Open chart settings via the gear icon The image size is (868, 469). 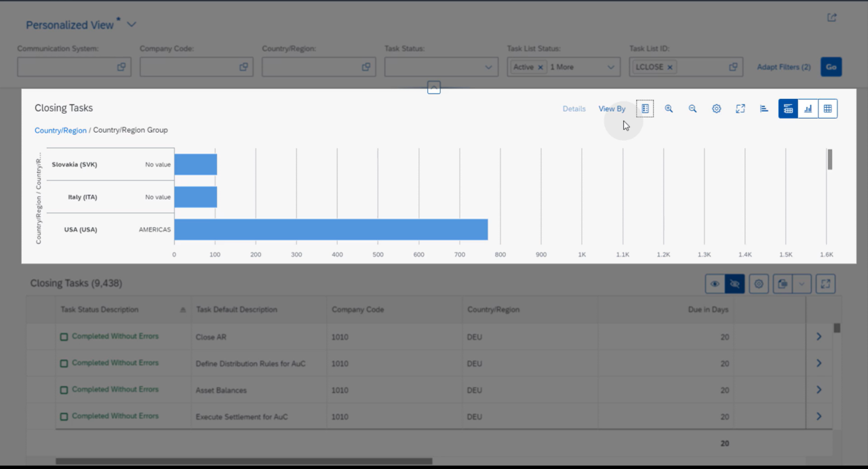[x=716, y=108]
